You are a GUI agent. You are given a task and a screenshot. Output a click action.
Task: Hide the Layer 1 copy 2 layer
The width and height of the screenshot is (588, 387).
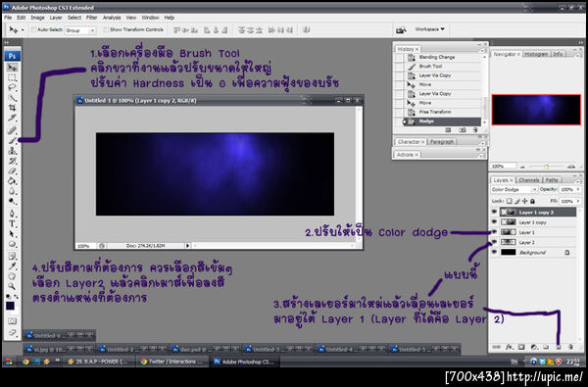[494, 213]
